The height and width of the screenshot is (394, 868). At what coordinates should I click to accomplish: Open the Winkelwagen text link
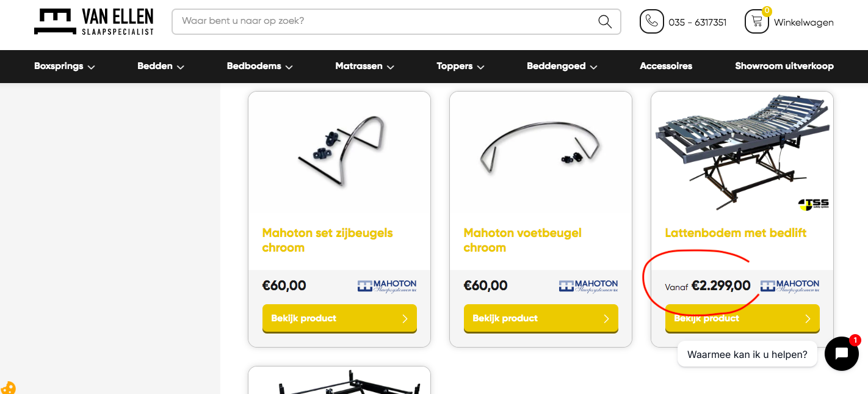[804, 22]
